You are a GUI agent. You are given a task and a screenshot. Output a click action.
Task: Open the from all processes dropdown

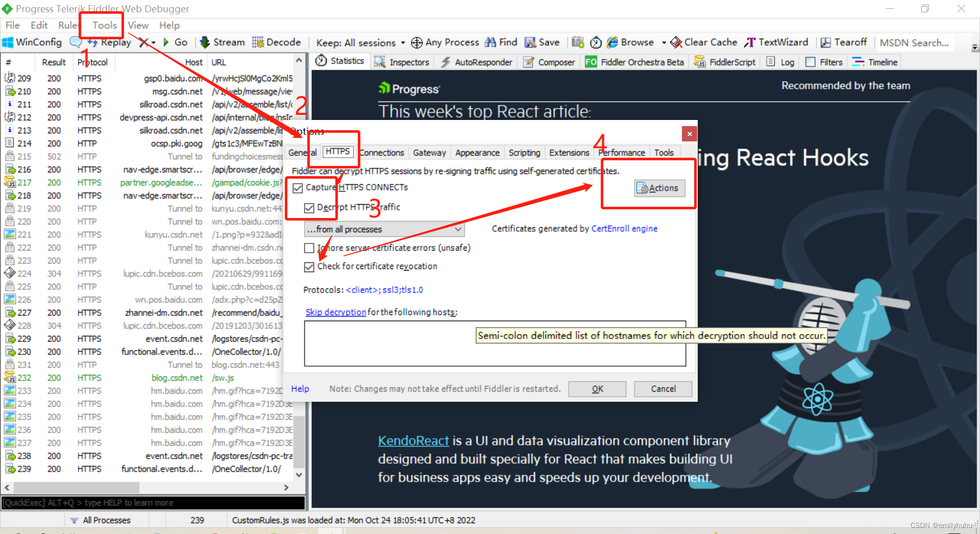click(384, 229)
